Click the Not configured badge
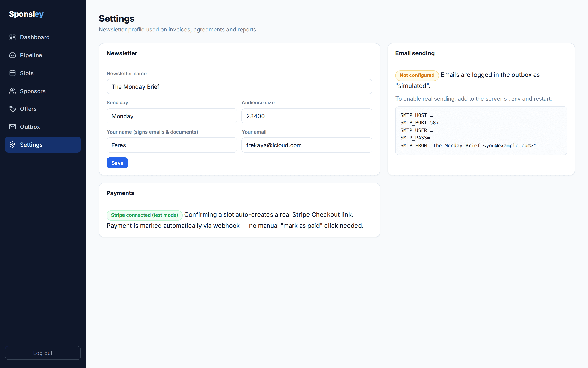Screen dimensions: 588x368 pyautogui.click(x=417, y=75)
